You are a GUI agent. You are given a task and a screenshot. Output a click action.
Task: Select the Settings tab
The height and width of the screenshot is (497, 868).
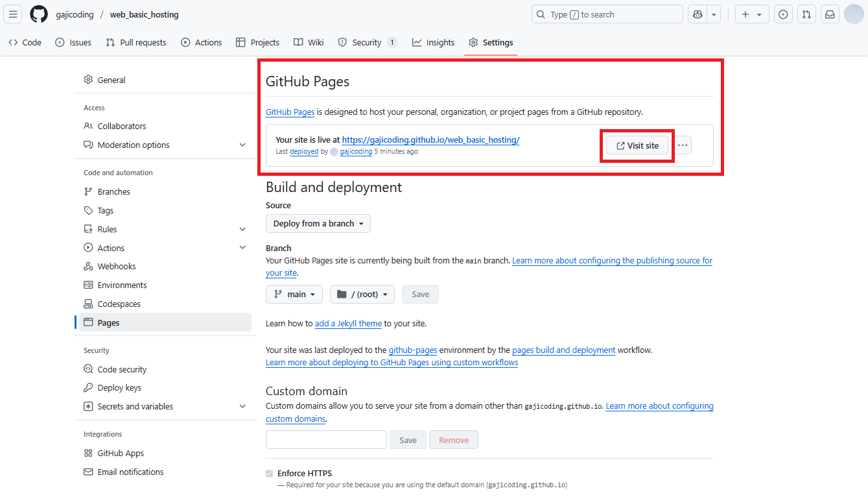click(491, 42)
